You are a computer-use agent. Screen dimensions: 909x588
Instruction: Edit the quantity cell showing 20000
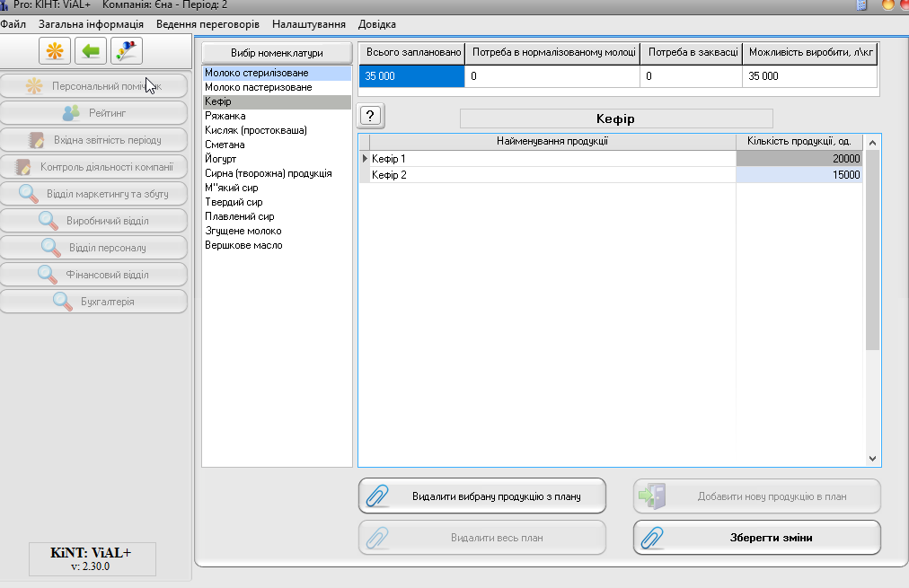click(x=799, y=159)
